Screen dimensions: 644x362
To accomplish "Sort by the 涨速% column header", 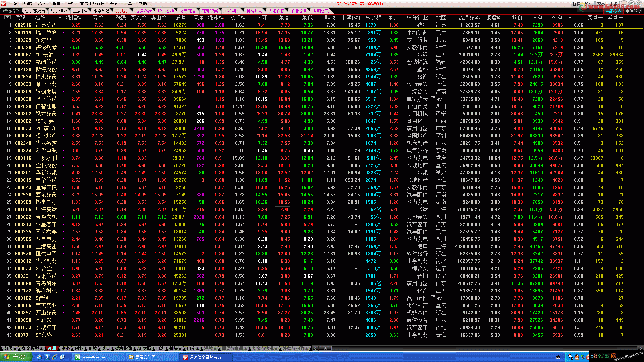I will 216,18.
